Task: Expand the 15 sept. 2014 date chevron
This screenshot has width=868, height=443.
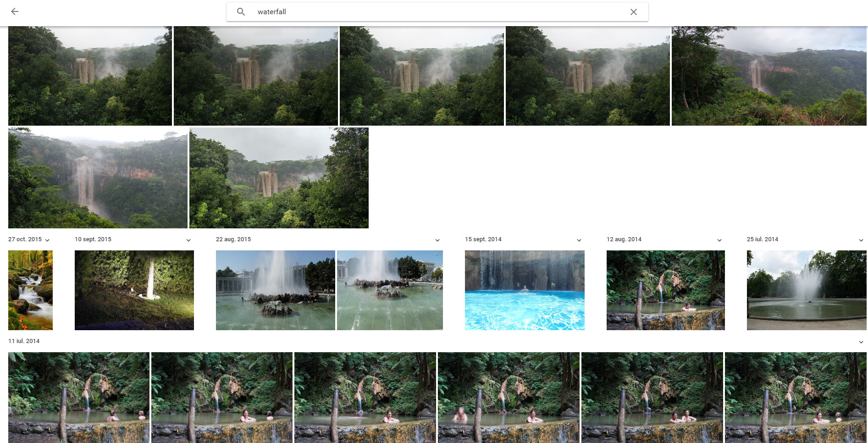Action: coord(579,240)
